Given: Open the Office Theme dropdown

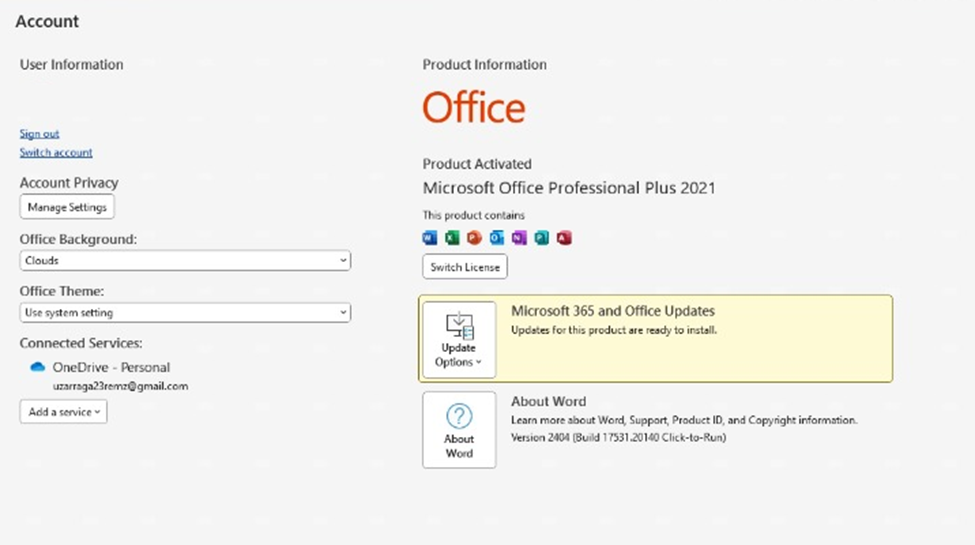Looking at the screenshot, I should click(x=185, y=313).
